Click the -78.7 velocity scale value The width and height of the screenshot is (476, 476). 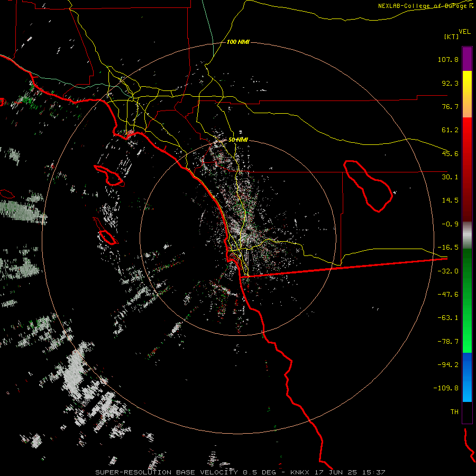coord(448,342)
